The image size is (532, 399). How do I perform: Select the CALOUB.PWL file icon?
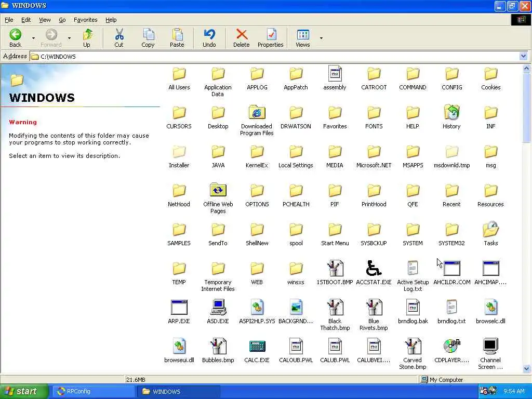coord(296,347)
